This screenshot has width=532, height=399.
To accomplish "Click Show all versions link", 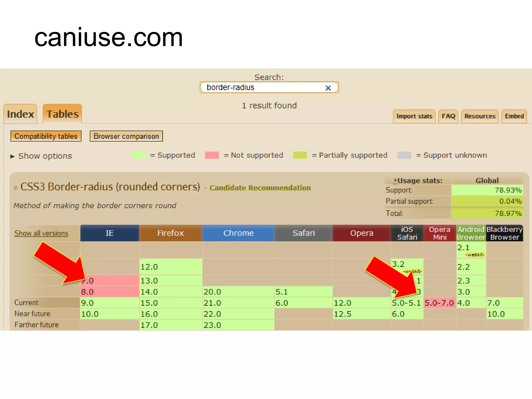I will click(x=41, y=233).
